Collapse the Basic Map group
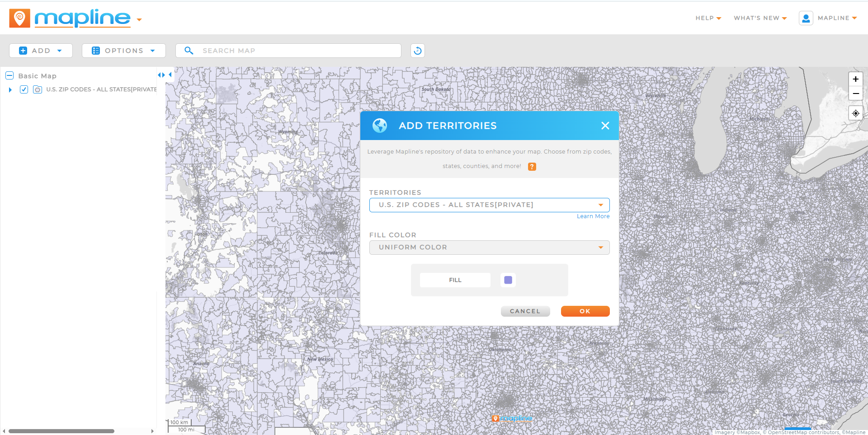 (9, 75)
